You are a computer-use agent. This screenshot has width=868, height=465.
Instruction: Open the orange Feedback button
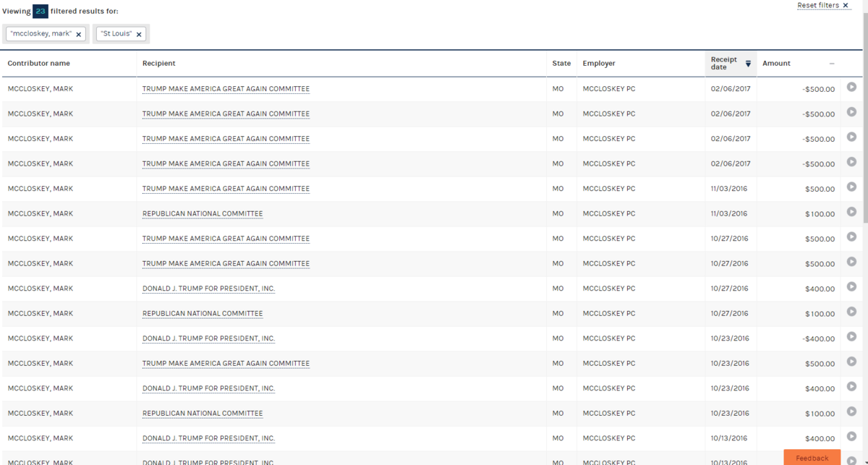[812, 458]
